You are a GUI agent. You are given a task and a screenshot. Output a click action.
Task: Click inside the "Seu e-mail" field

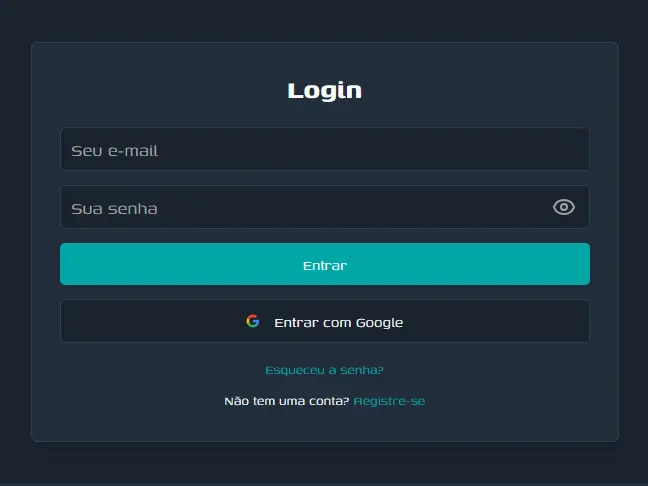tap(324, 150)
